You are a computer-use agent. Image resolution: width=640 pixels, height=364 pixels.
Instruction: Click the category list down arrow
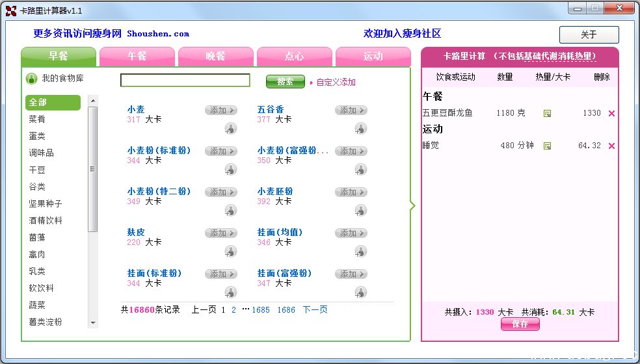point(93,323)
